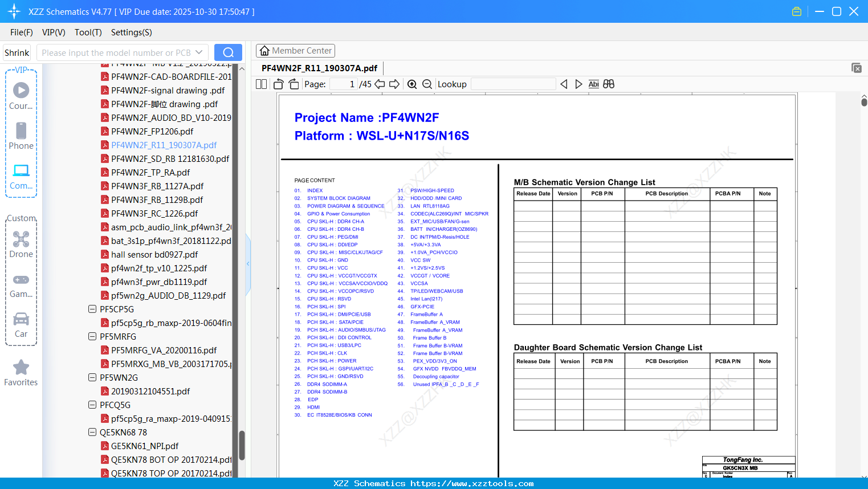
Task: Click the file tree vertical scrollbar thumb
Action: [242, 445]
